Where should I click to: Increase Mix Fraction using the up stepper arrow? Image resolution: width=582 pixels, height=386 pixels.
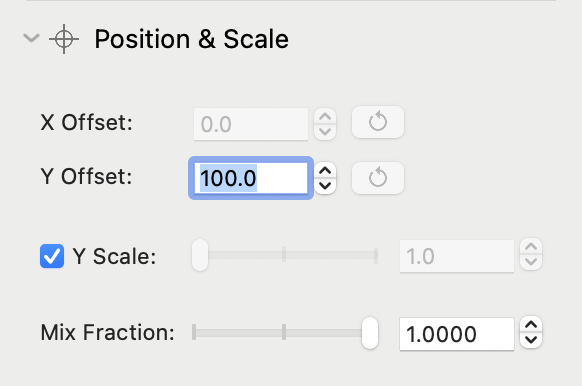click(531, 325)
